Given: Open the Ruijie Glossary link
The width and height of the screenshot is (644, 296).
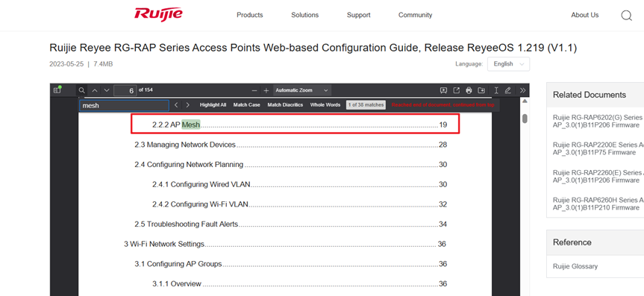Looking at the screenshot, I should click(575, 266).
